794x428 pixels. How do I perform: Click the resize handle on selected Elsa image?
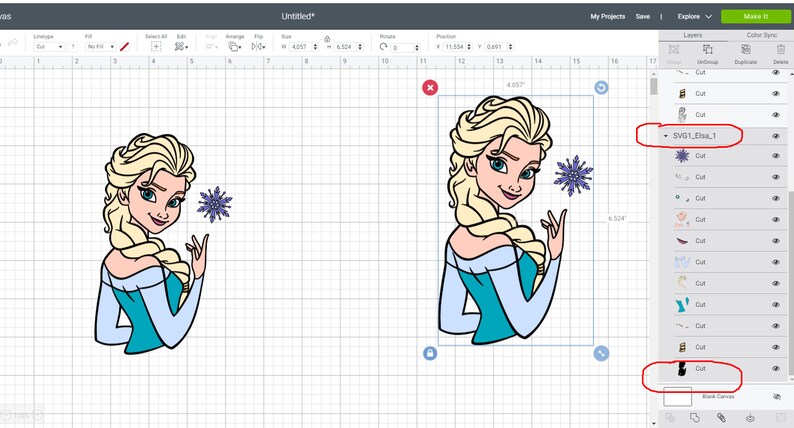[601, 354]
